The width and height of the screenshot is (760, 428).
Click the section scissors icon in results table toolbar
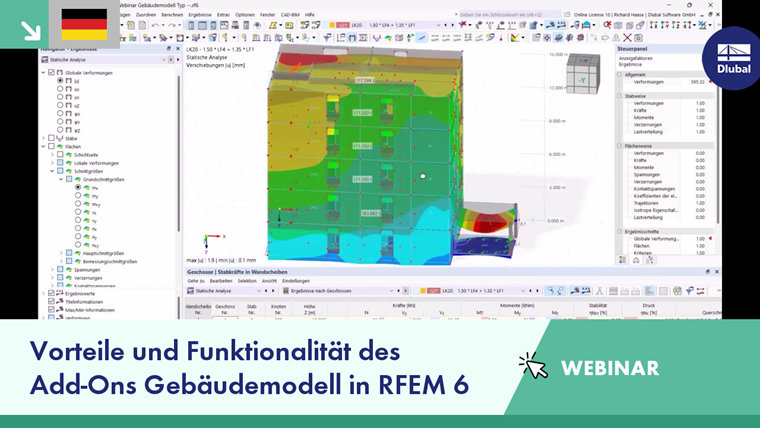pyautogui.click(x=600, y=291)
